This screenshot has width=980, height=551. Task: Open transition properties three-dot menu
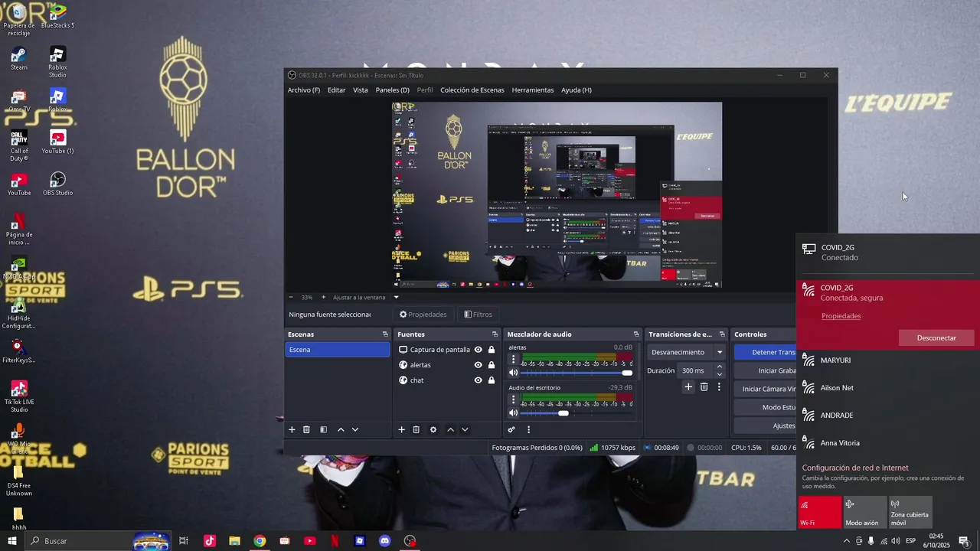pos(719,387)
